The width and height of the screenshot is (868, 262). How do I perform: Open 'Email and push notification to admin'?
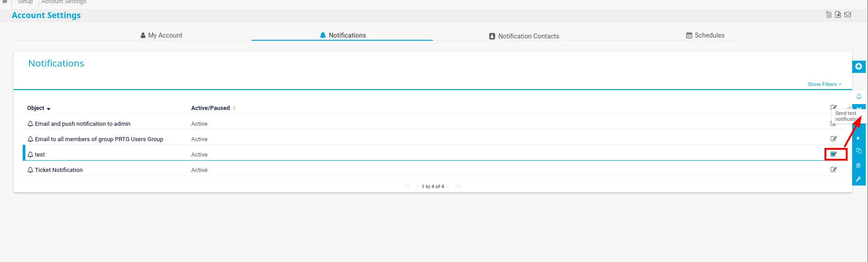[x=82, y=124]
